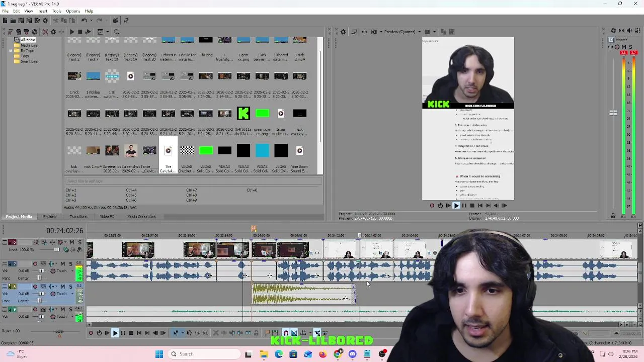Expand the By Type folder
The width and height of the screenshot is (644, 362).
click(x=11, y=51)
